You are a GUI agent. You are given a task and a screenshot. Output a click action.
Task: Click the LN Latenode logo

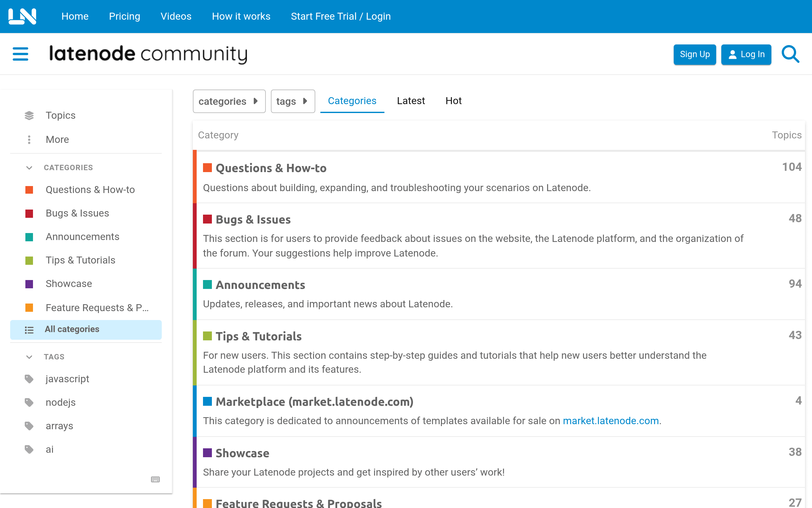click(x=22, y=16)
